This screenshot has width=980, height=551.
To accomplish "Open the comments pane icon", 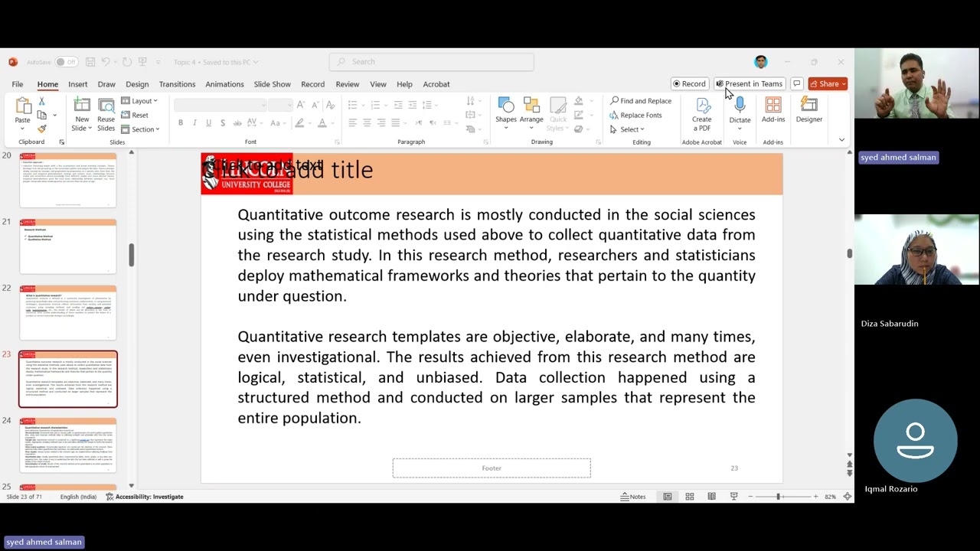I will click(797, 83).
